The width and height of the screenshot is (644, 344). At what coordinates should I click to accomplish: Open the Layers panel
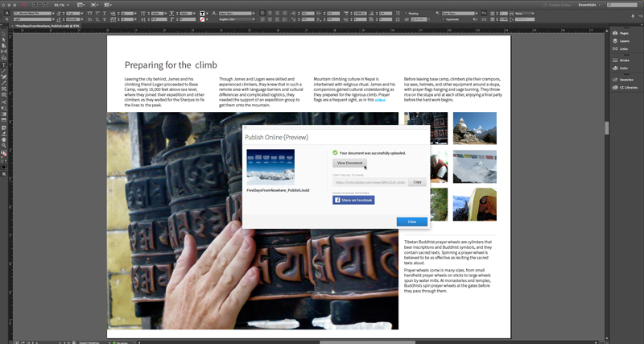pyautogui.click(x=625, y=42)
